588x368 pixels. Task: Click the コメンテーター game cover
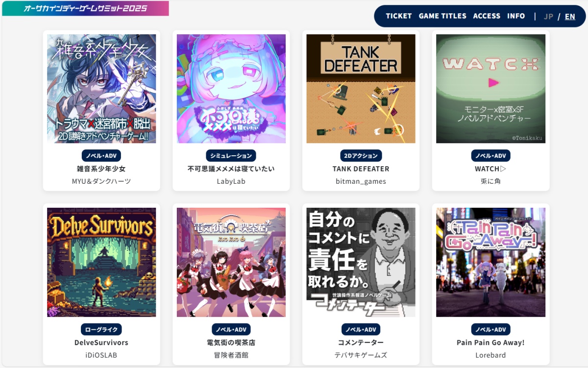point(361,262)
